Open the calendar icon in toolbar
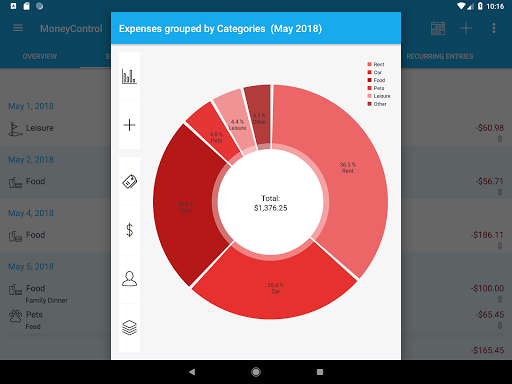The image size is (512, 384). coord(438,28)
